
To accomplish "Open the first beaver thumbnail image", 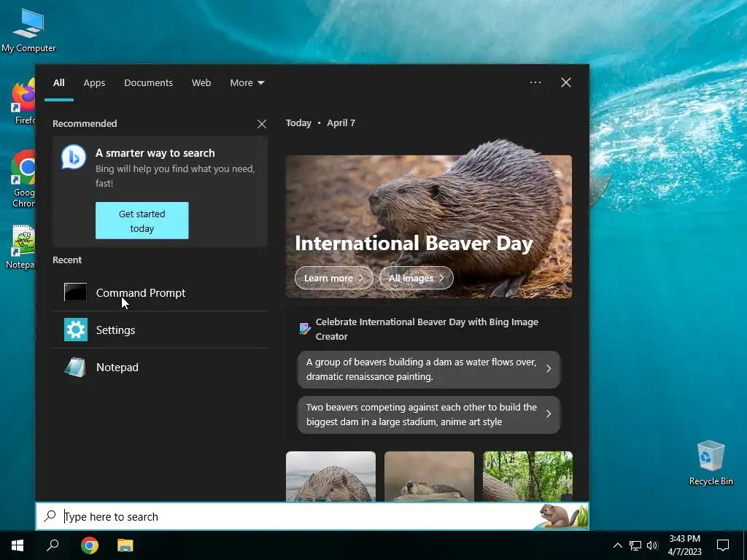I will (x=330, y=476).
